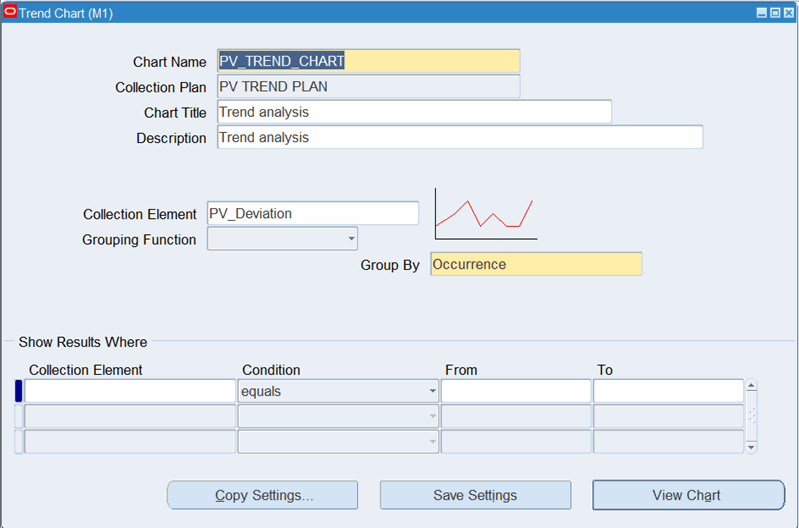Click first row Collection Element field

click(x=130, y=391)
